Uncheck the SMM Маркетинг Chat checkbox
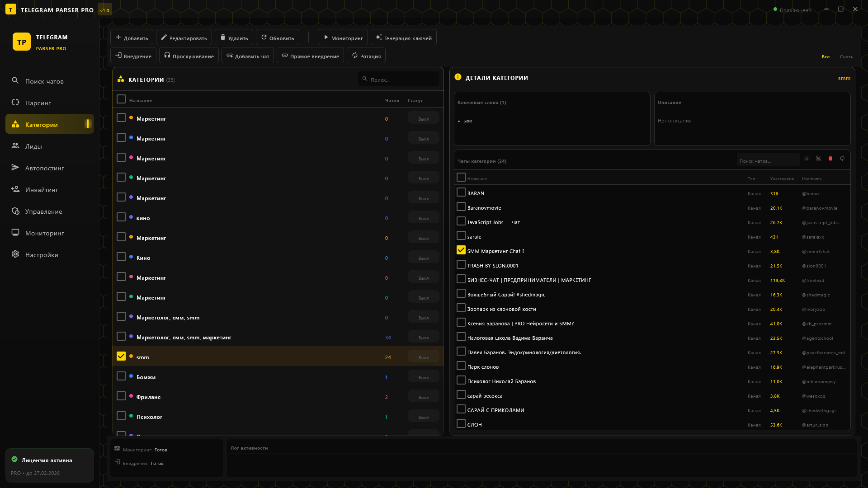The height and width of the screenshot is (488, 868). click(x=461, y=250)
